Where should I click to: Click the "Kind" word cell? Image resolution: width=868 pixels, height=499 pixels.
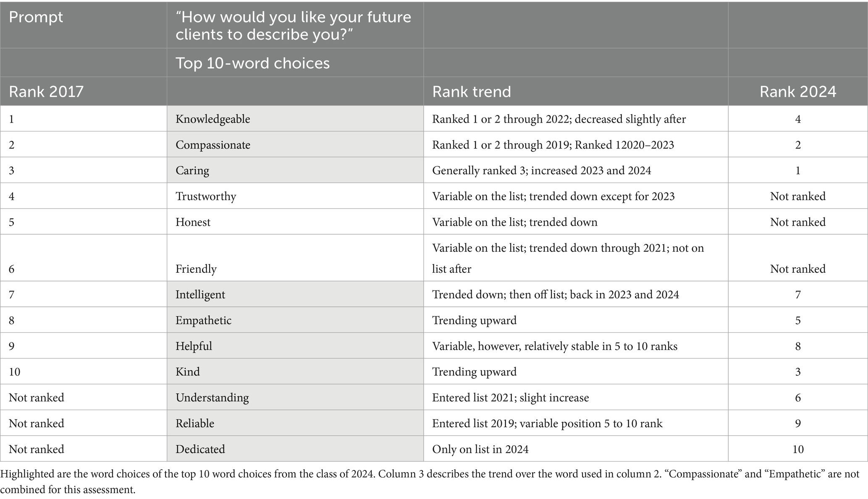click(x=188, y=372)
